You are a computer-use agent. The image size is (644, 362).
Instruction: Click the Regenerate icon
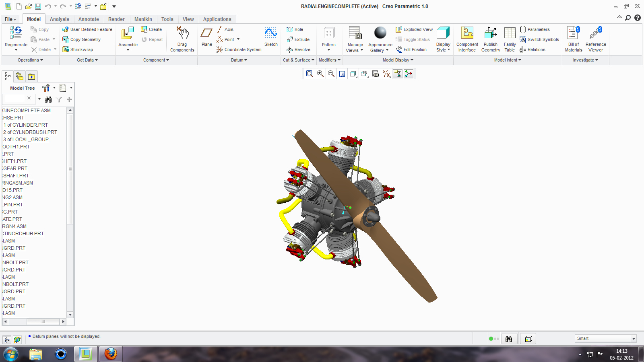coord(16,33)
